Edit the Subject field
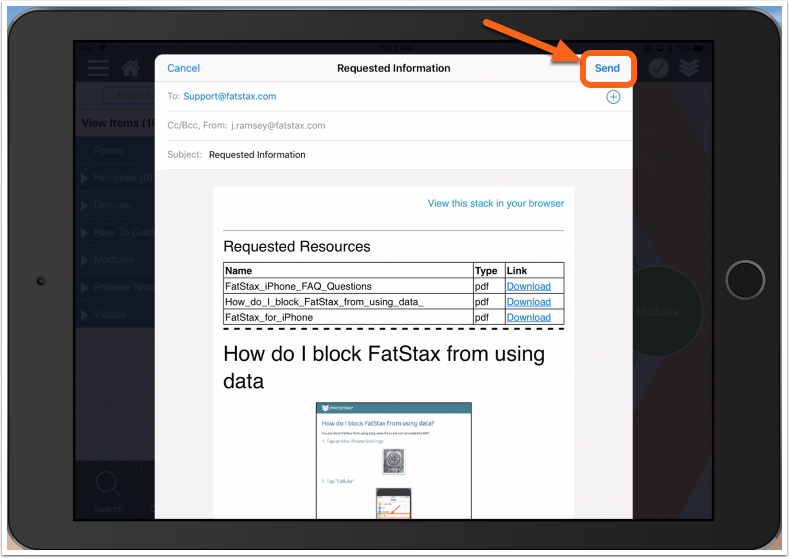The image size is (789, 558). click(393, 155)
